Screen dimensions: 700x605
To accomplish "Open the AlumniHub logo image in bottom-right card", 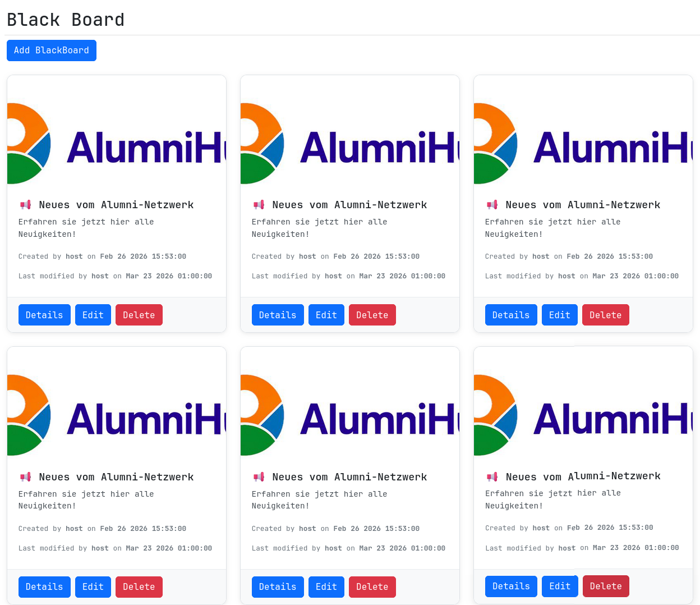I will pos(583,416).
